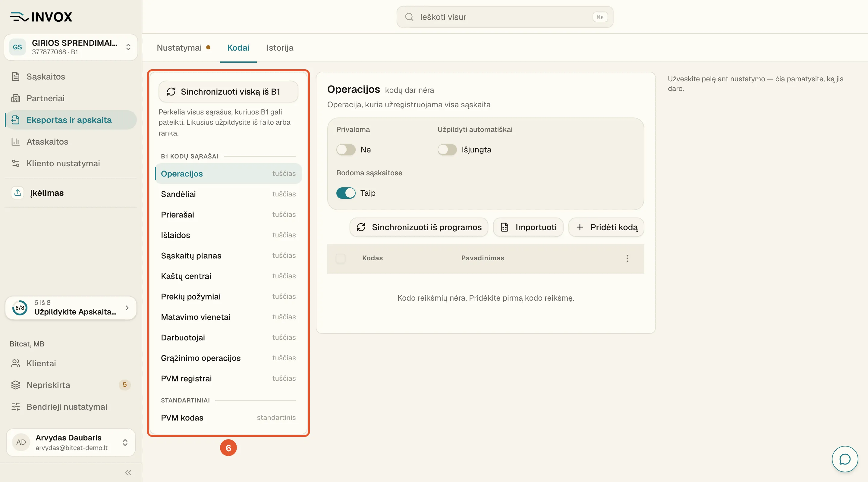The image size is (868, 482).
Task: Expand the GIRIOS SPRENDIMAI company switcher
Action: [x=71, y=47]
